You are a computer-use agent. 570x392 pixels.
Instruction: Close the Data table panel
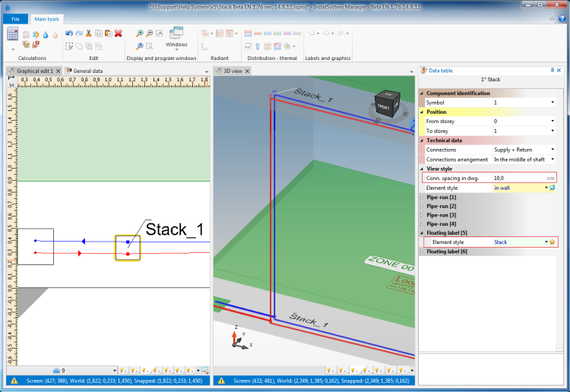tap(559, 71)
